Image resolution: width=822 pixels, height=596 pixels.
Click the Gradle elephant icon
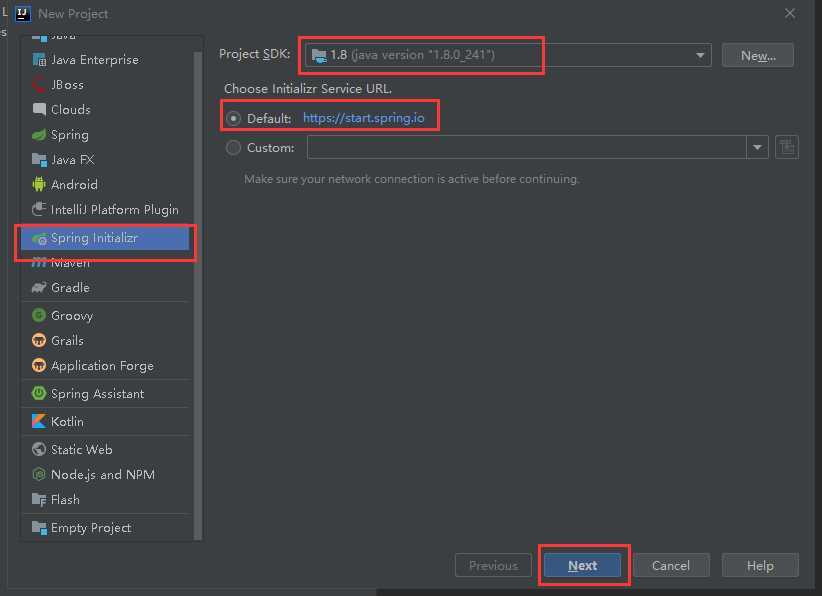pyautogui.click(x=39, y=288)
